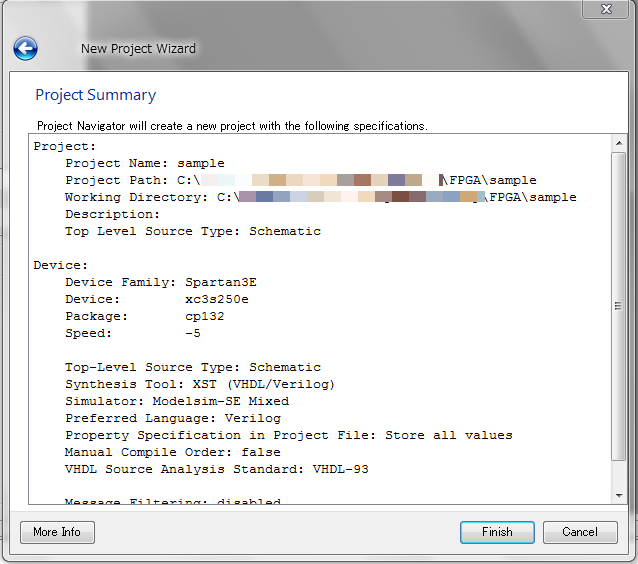
Task: Open More Info about the project summary
Action: point(57,532)
